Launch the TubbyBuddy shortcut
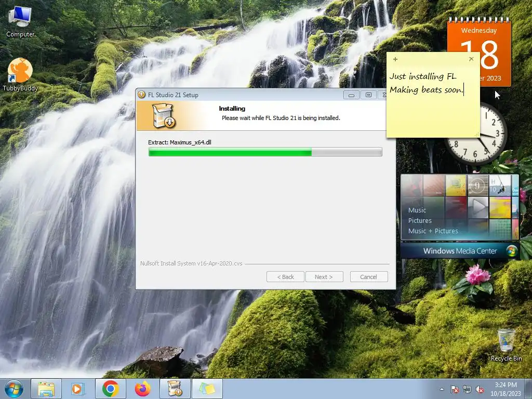532x399 pixels. (20, 75)
